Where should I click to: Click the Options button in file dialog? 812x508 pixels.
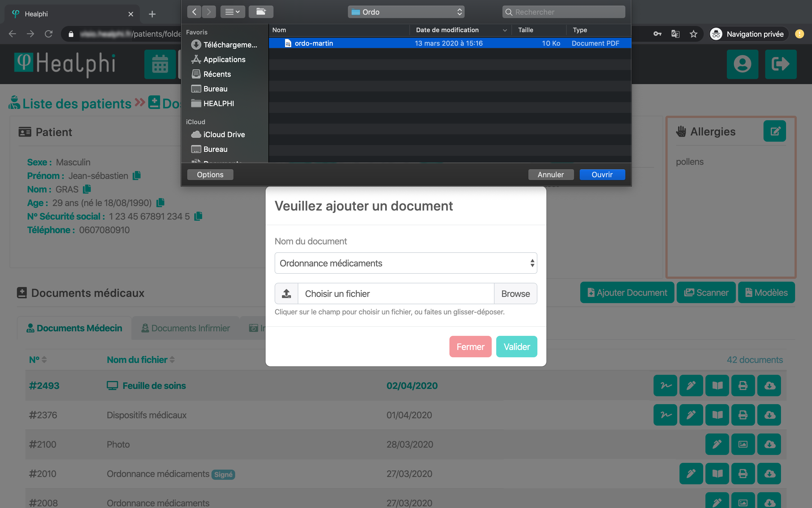210,174
